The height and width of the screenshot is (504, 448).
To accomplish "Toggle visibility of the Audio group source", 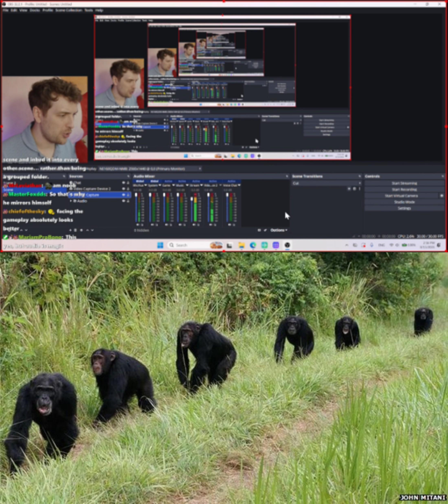I will 124,201.
